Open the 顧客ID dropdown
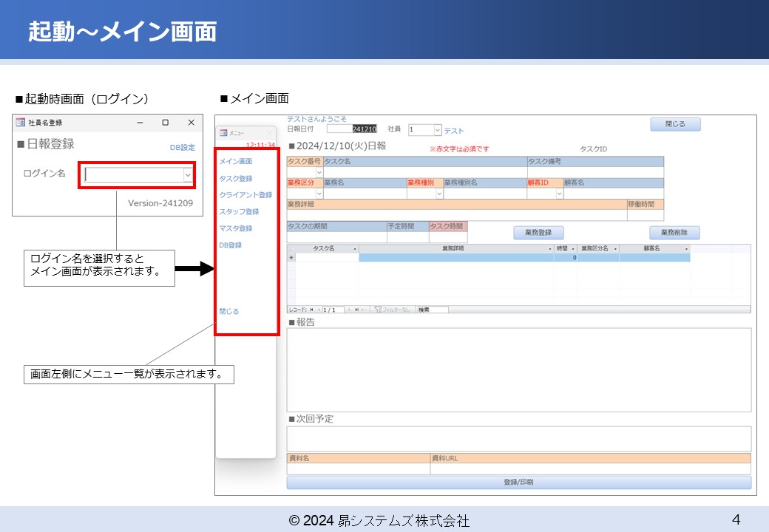 tap(559, 194)
